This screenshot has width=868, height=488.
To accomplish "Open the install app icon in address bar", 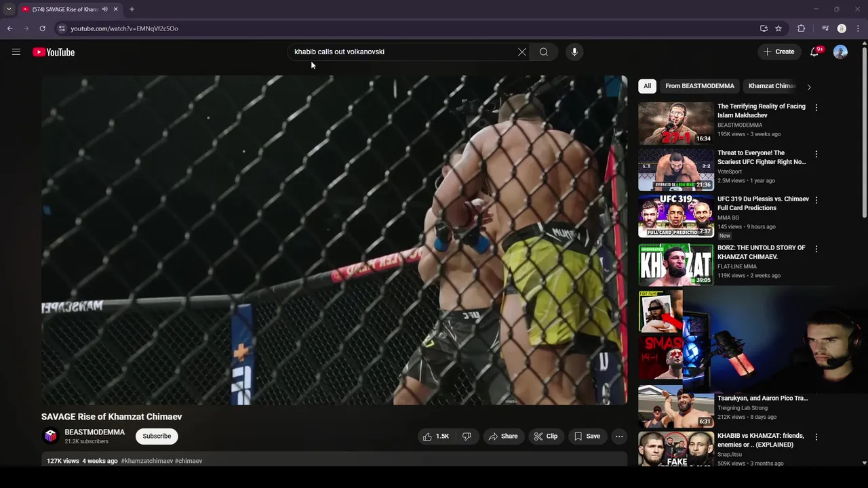I will click(x=764, y=28).
